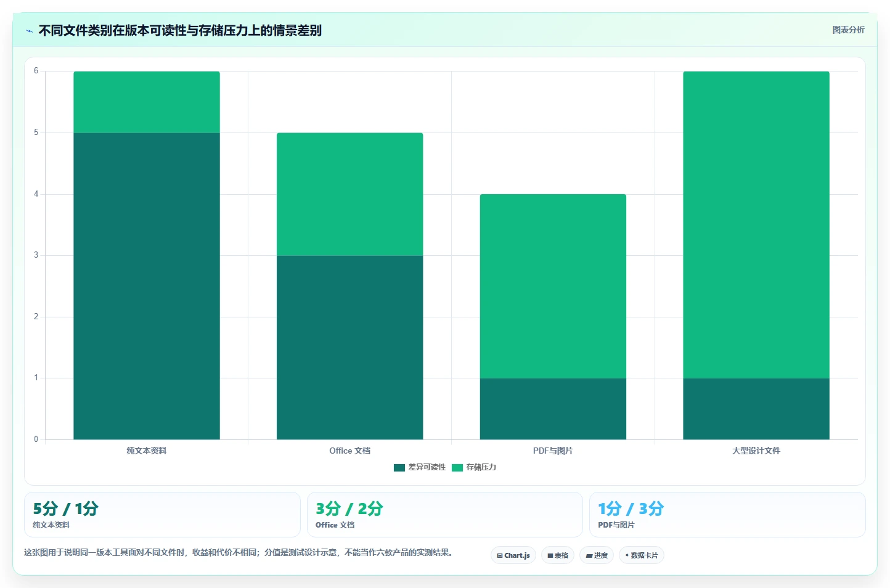
Task: Click the y-axis tick label 0
Action: pyautogui.click(x=36, y=439)
